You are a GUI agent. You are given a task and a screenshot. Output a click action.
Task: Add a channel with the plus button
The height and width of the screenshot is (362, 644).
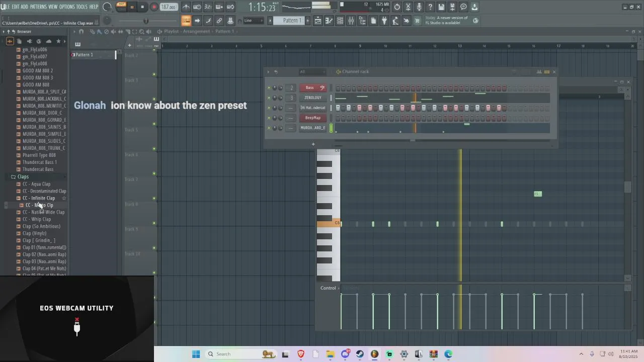pos(313,144)
